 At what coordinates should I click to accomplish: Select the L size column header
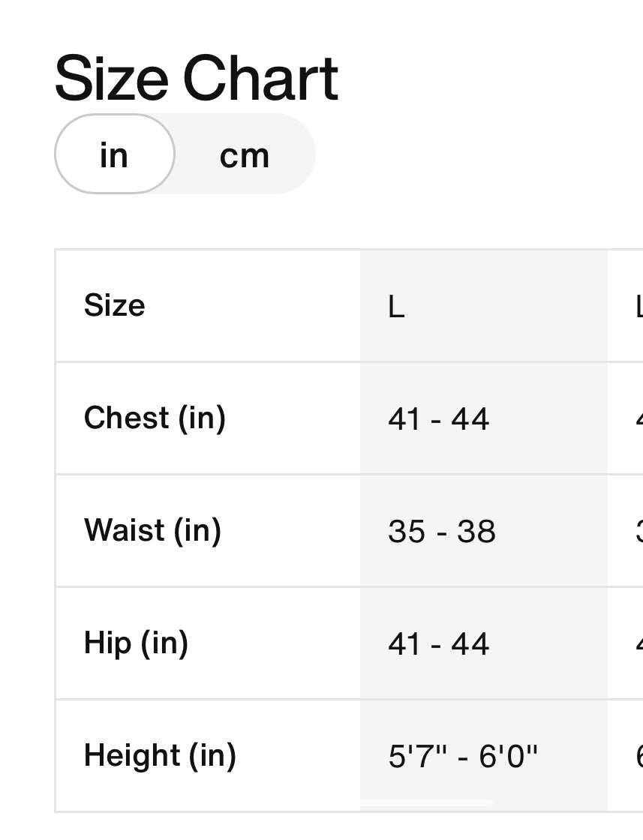[396, 306]
